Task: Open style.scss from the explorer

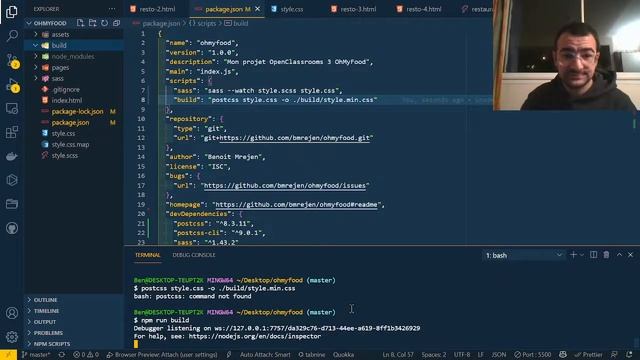Action: coord(64,156)
